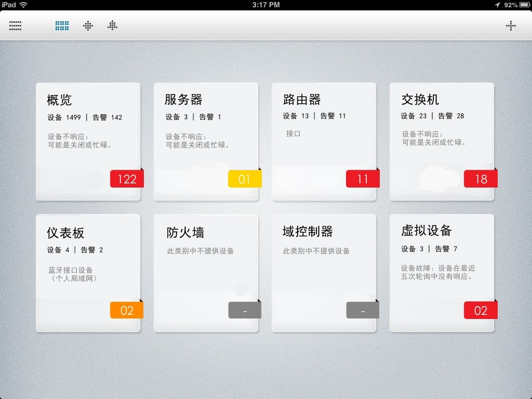Tap the red 02 badge on 虚拟设备
532x399 pixels.
[x=481, y=310]
